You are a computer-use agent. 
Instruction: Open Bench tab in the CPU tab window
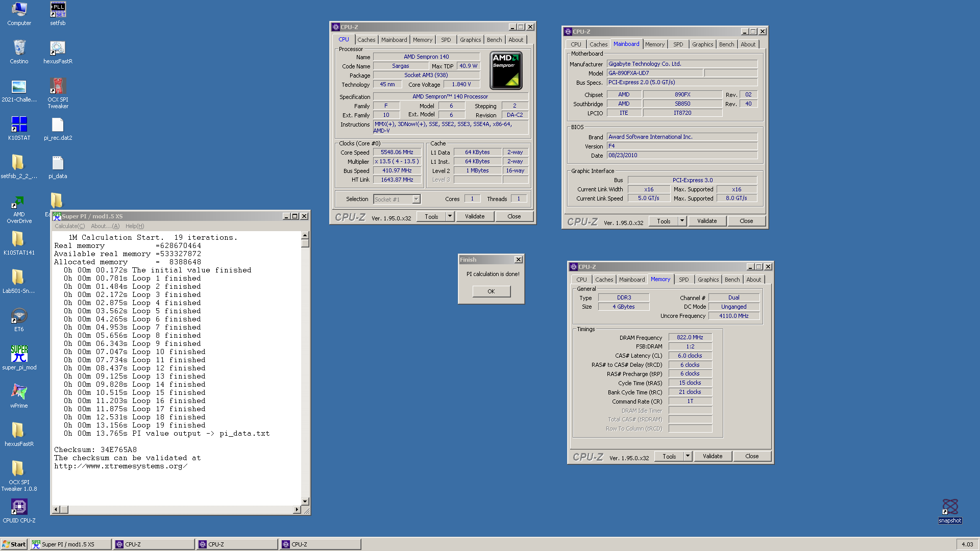(x=494, y=40)
